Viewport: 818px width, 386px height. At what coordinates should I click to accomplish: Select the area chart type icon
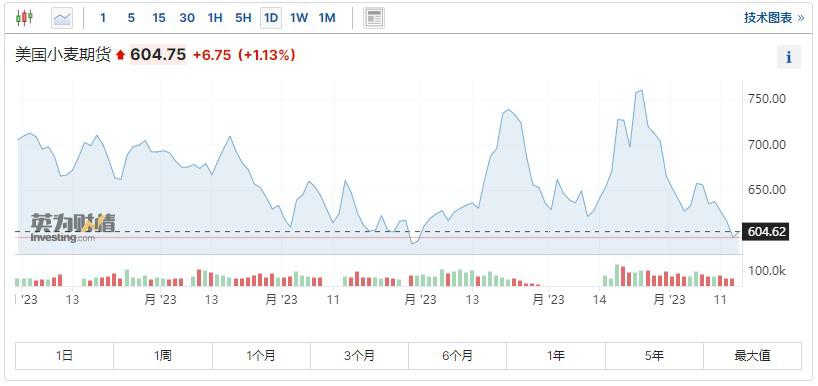pyautogui.click(x=62, y=18)
